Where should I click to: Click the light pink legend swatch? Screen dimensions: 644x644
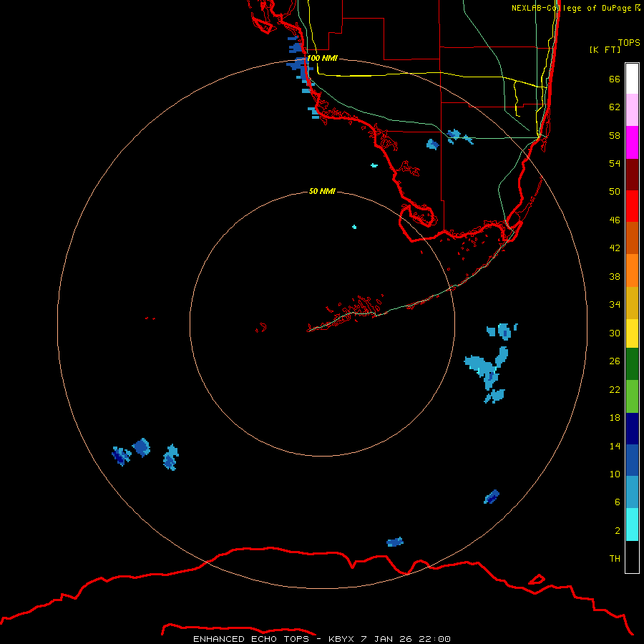pyautogui.click(x=632, y=109)
